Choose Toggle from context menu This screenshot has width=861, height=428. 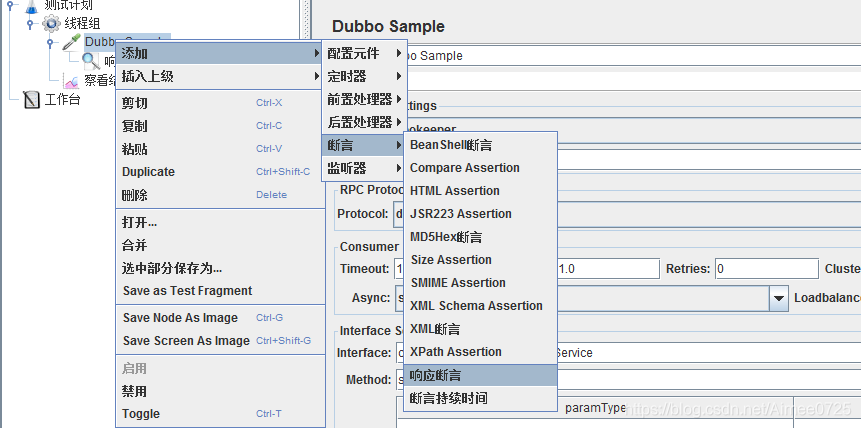[x=220, y=414]
